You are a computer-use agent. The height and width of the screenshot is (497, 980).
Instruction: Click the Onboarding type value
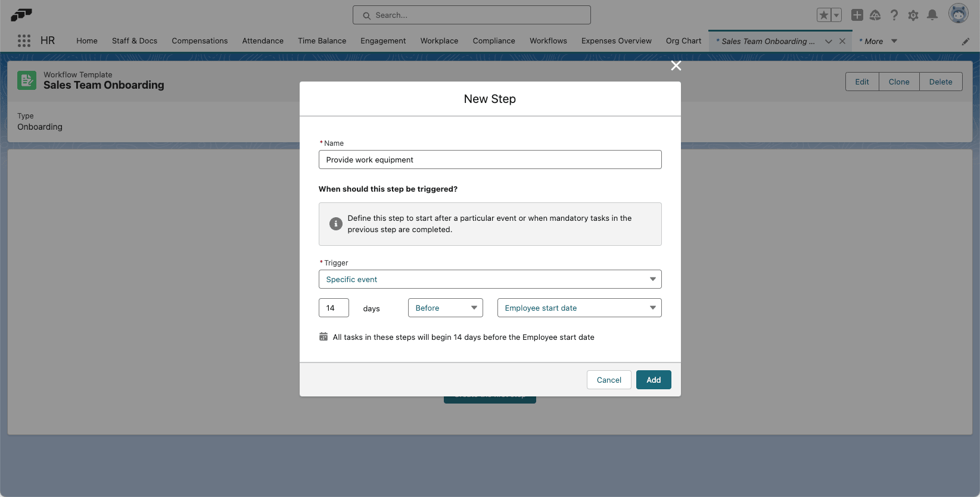(40, 127)
